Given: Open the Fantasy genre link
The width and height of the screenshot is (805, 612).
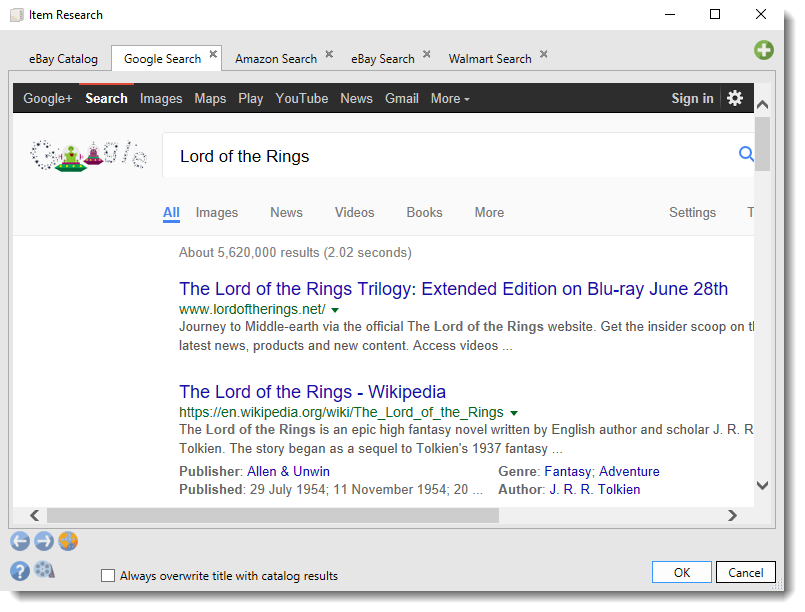Looking at the screenshot, I should [x=568, y=471].
